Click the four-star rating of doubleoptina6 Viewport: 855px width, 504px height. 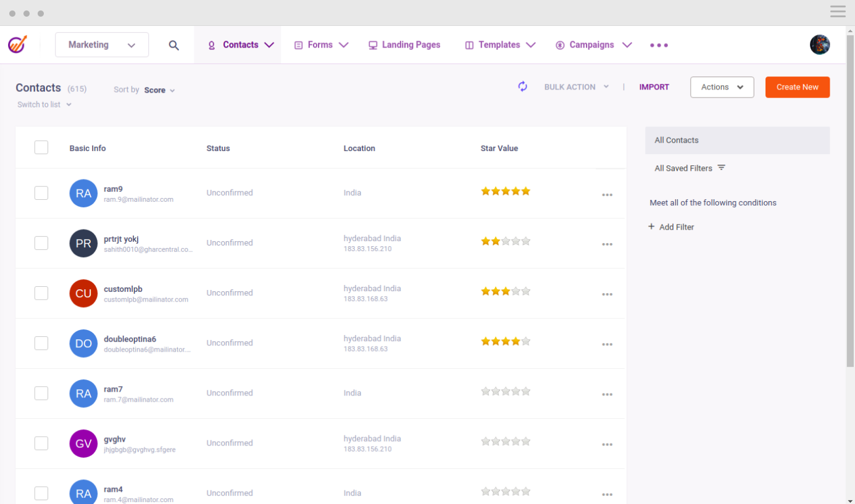click(506, 341)
